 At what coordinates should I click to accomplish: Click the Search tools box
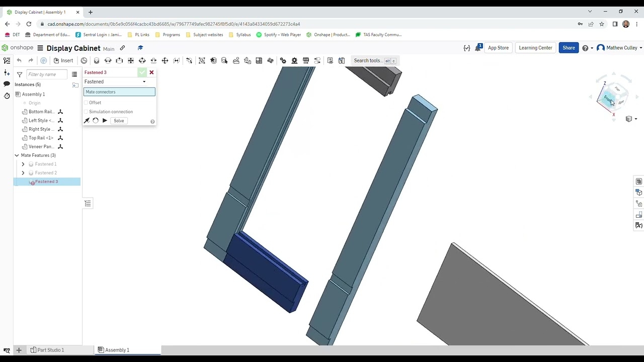tap(375, 60)
